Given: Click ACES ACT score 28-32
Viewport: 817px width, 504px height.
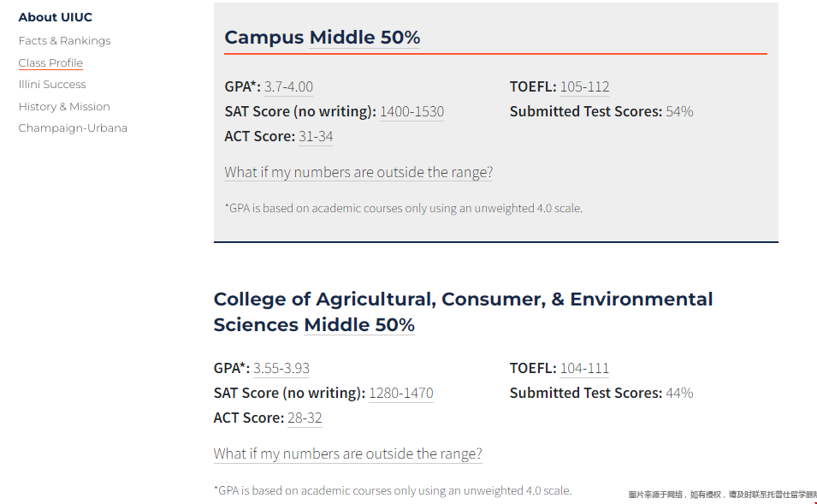Looking at the screenshot, I should 305,418.
